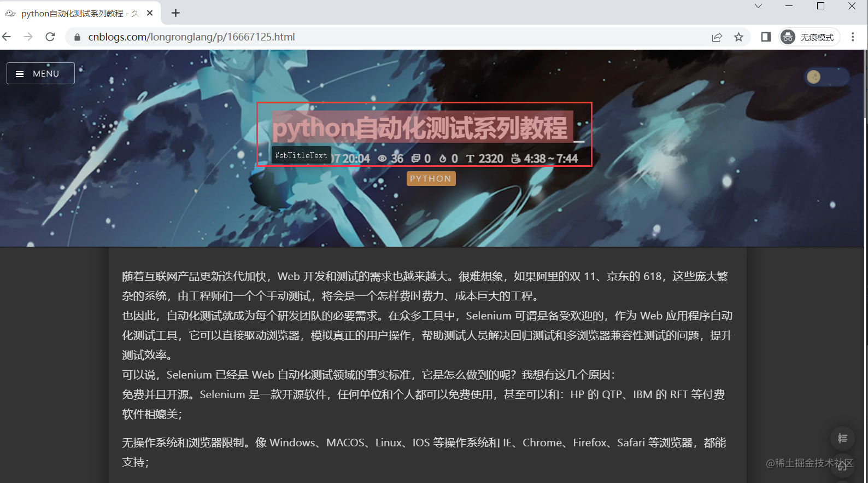Open Chrome three-dot menu
The height and width of the screenshot is (483, 868).
853,37
